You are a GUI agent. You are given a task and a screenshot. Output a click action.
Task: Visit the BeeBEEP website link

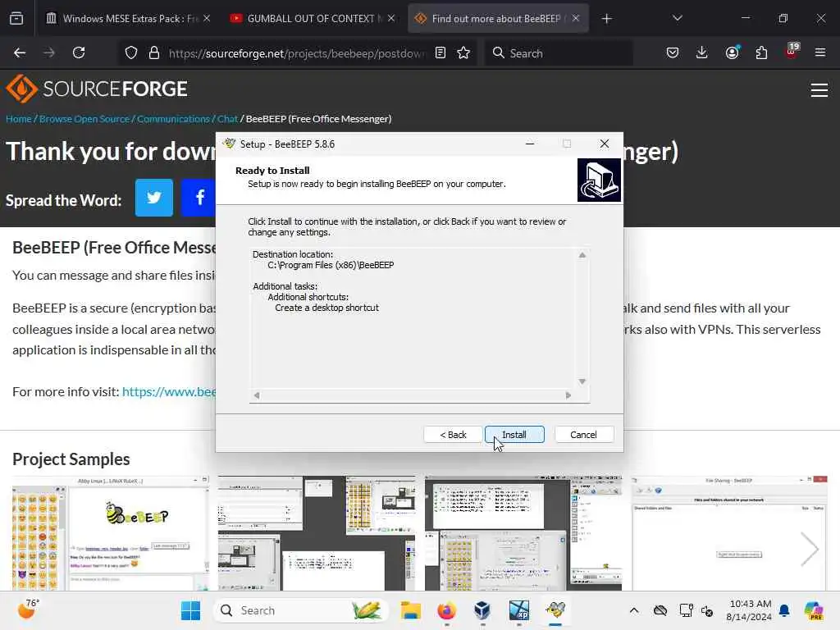pos(169,391)
